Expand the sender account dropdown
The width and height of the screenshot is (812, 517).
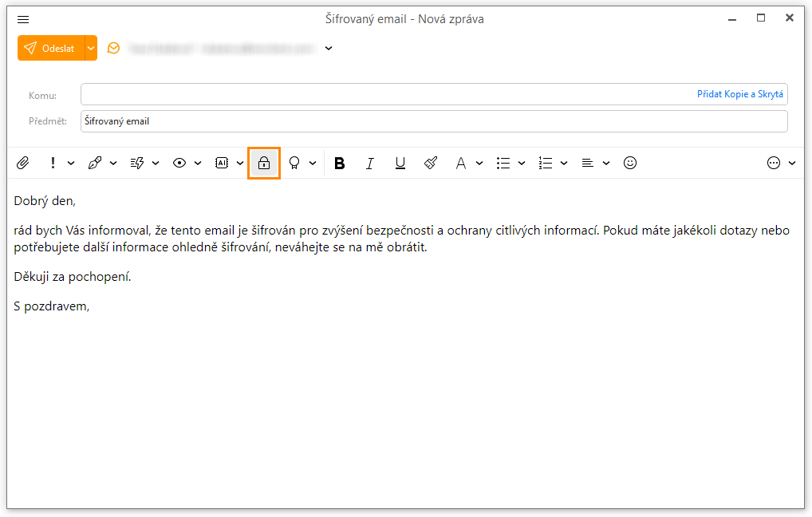coord(329,49)
